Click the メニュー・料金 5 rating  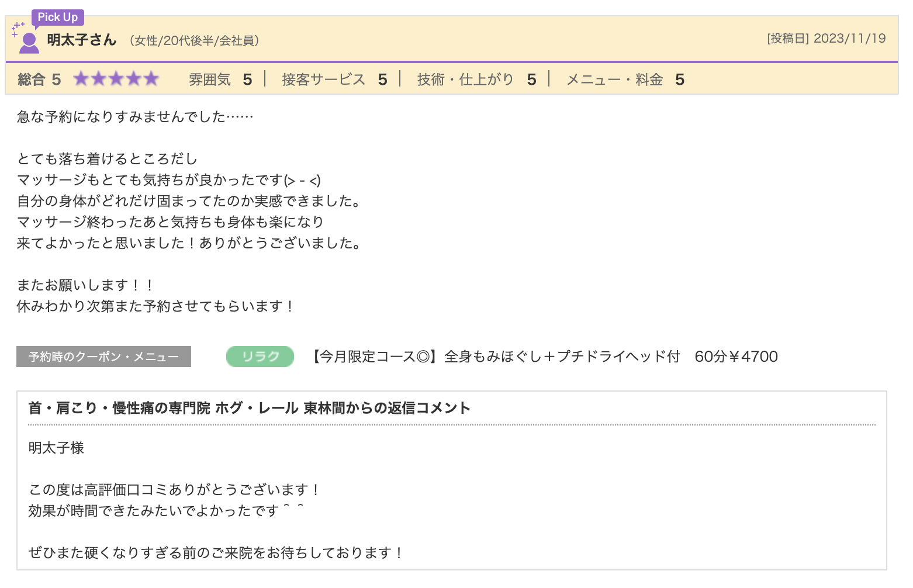point(625,79)
